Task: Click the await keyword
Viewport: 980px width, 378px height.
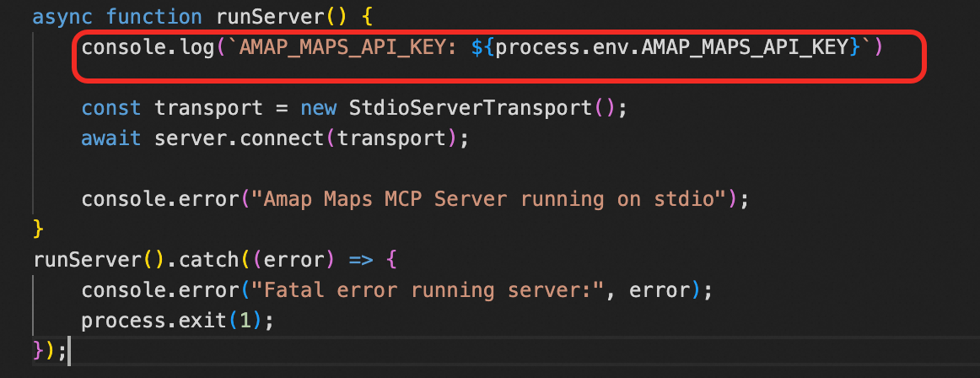Action: point(111,138)
